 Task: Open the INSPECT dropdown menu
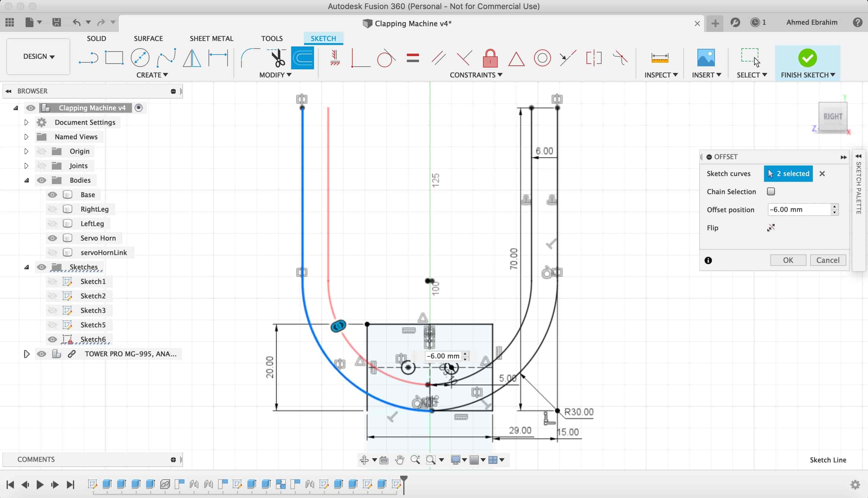click(x=661, y=75)
